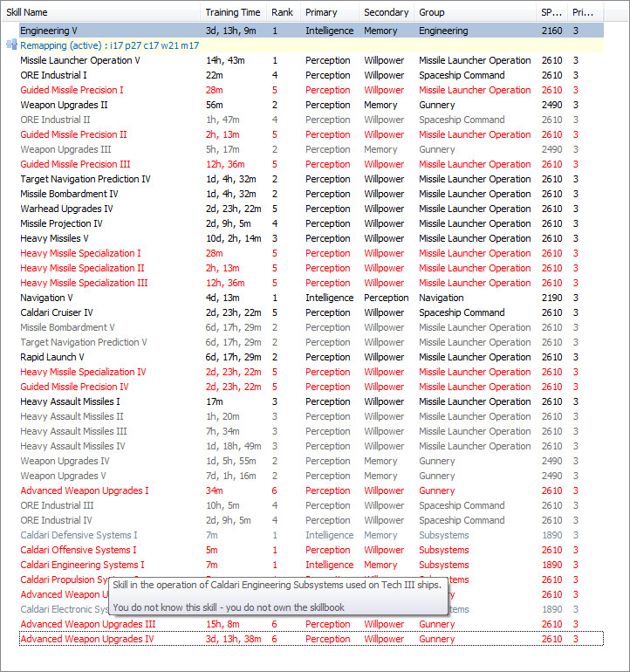
Task: Select the Caldari Cruiser IV row
Action: (312, 312)
